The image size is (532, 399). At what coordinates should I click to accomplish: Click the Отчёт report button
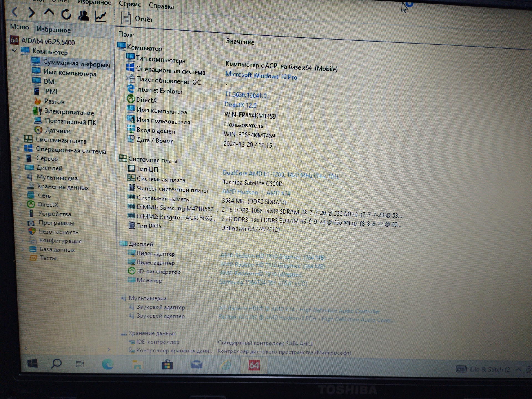(x=137, y=19)
